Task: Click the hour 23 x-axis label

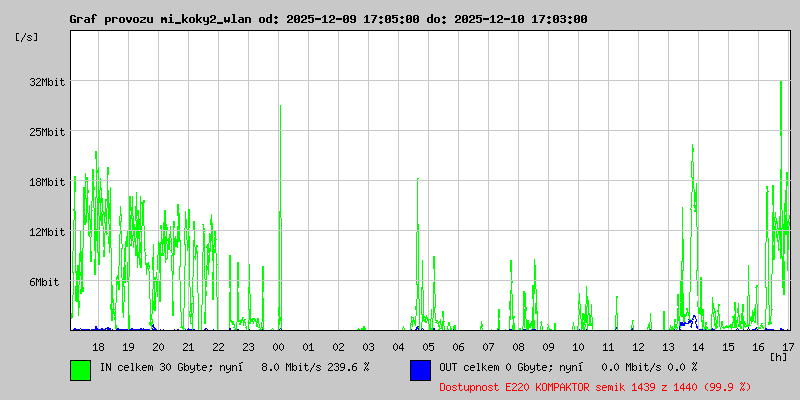Action: tap(248, 347)
